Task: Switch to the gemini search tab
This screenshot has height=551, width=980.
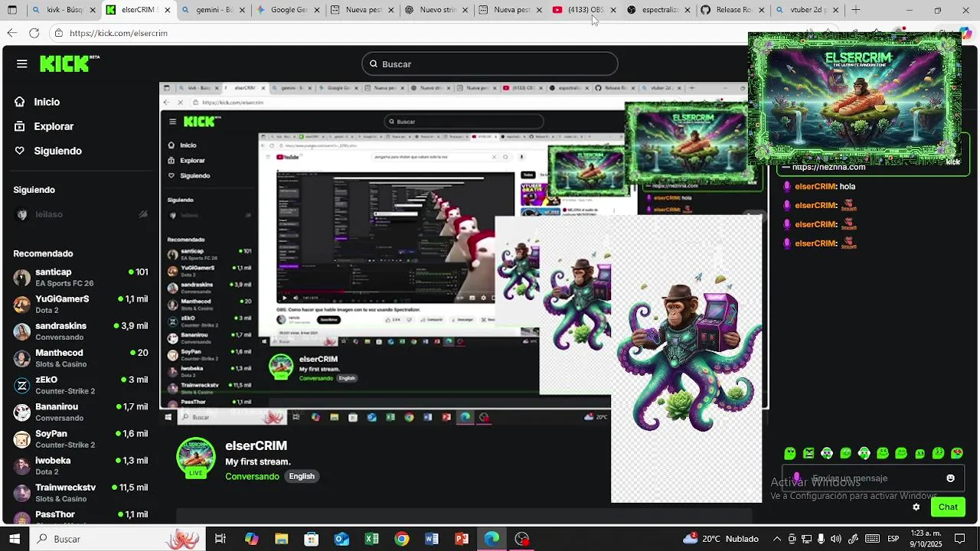Action: [x=214, y=10]
